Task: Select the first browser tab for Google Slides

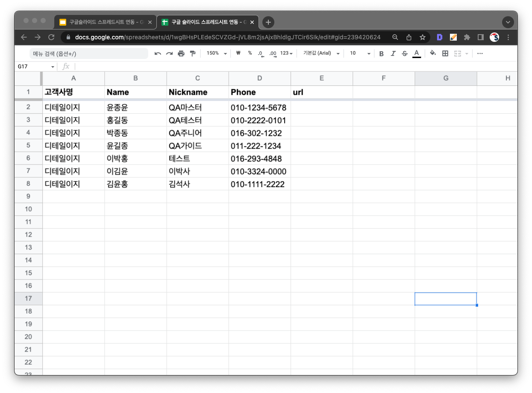Action: tap(104, 22)
